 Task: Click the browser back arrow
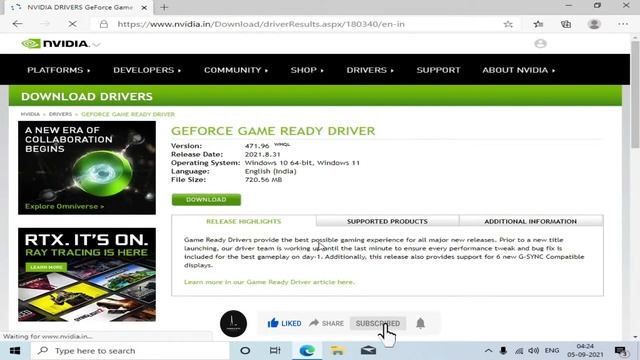pyautogui.click(x=17, y=24)
